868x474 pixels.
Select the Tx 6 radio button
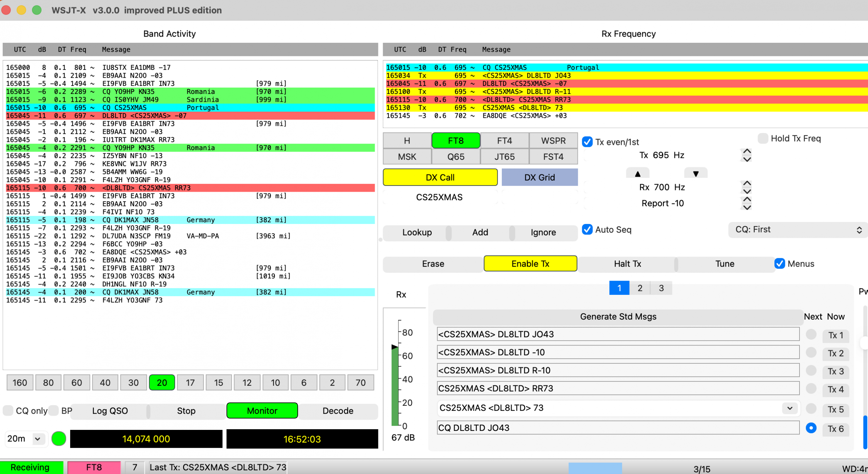coord(811,428)
